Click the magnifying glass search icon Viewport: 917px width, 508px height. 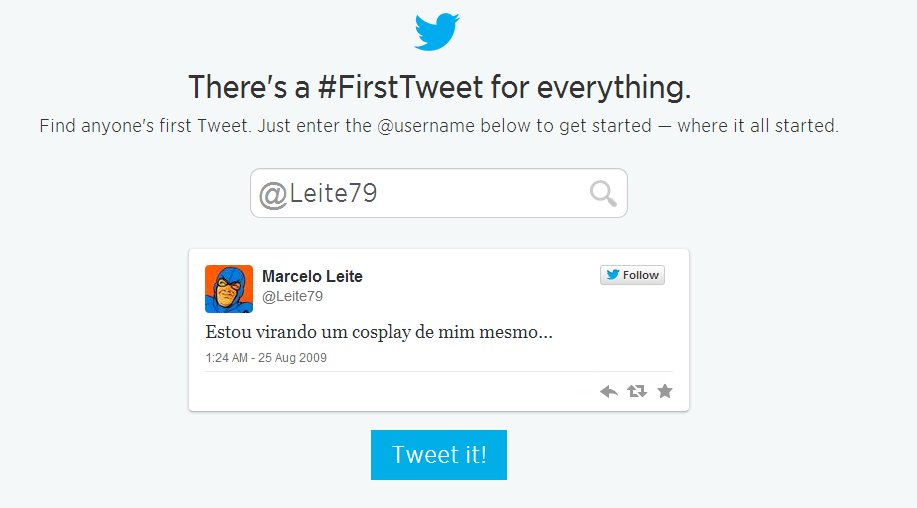pos(603,193)
